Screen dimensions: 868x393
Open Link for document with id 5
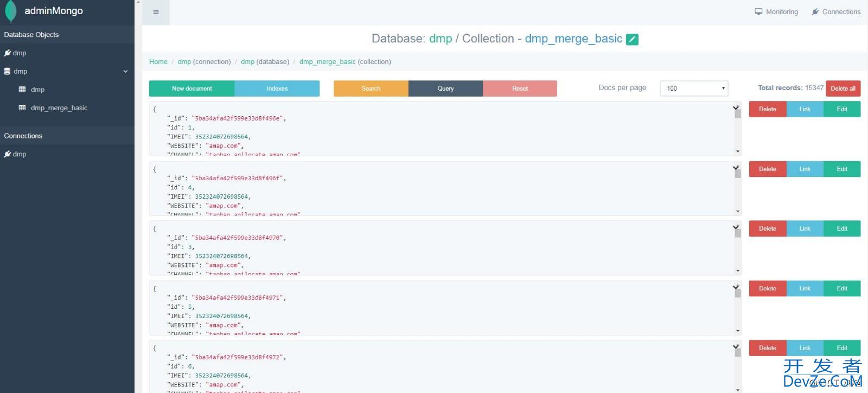pos(805,288)
